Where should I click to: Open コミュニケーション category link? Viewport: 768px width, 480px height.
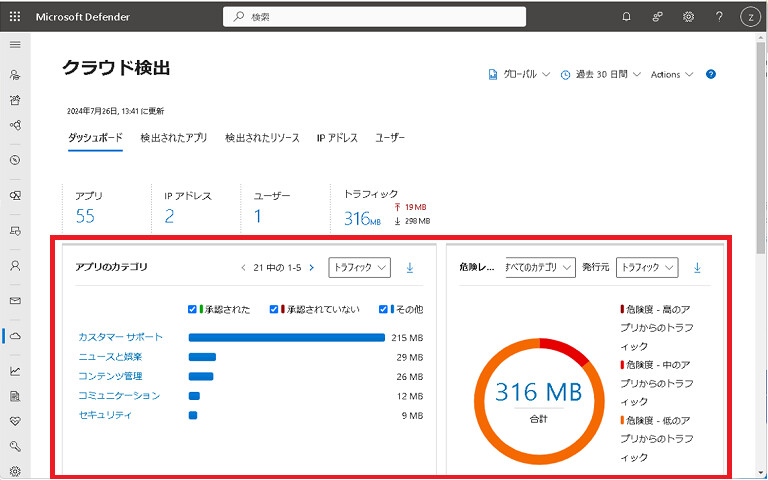(119, 396)
